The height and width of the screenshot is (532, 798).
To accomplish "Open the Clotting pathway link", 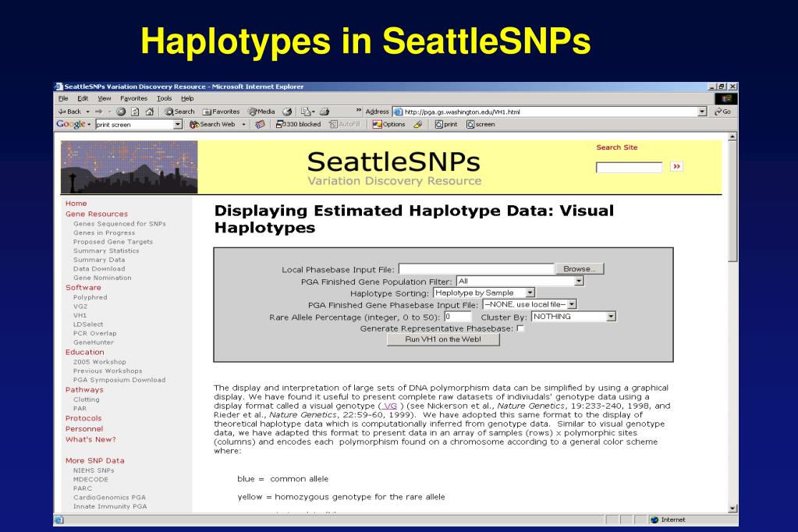I will [x=87, y=399].
